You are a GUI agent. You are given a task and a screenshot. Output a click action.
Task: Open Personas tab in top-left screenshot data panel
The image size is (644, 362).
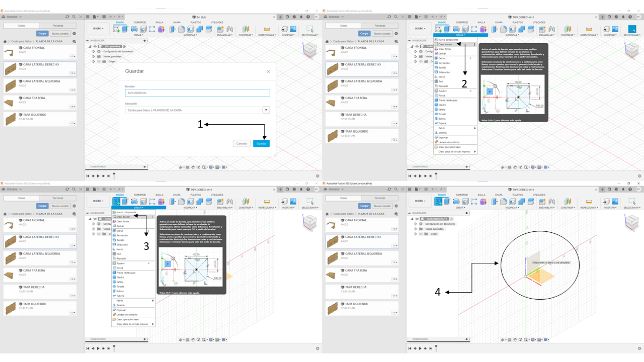pyautogui.click(x=58, y=26)
